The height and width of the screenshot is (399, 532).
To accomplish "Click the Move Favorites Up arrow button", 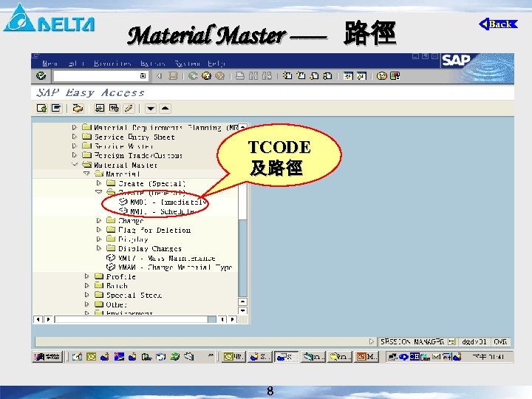I will click(x=165, y=109).
